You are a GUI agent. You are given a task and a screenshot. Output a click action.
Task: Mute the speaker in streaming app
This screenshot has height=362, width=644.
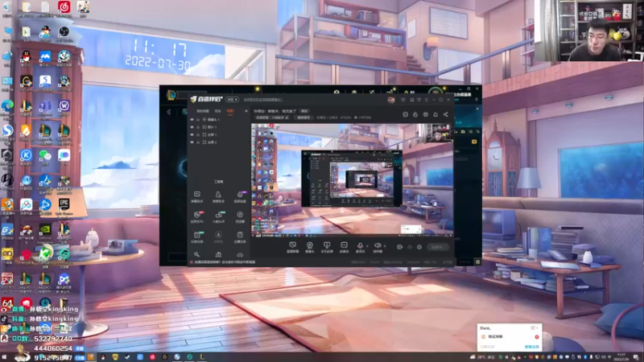pyautogui.click(x=378, y=247)
